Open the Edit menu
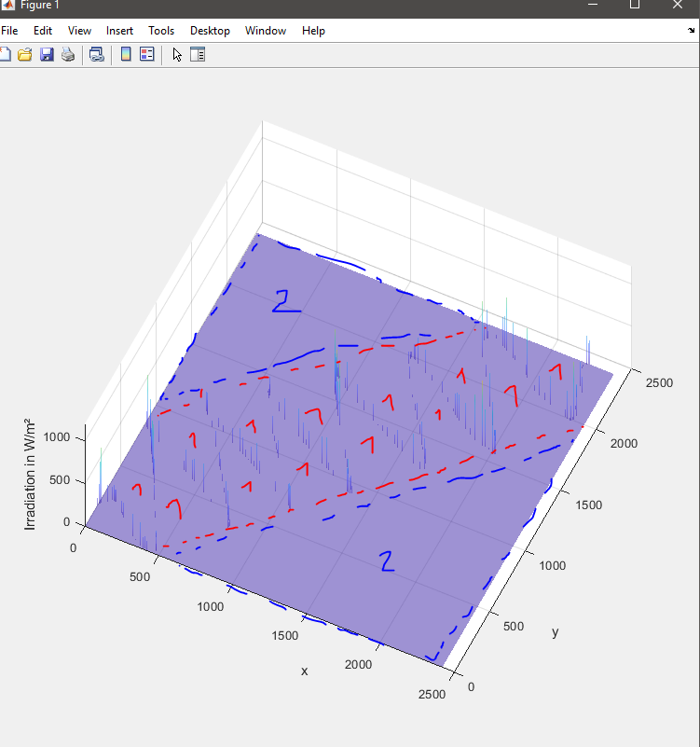The image size is (700, 747). coord(43,31)
